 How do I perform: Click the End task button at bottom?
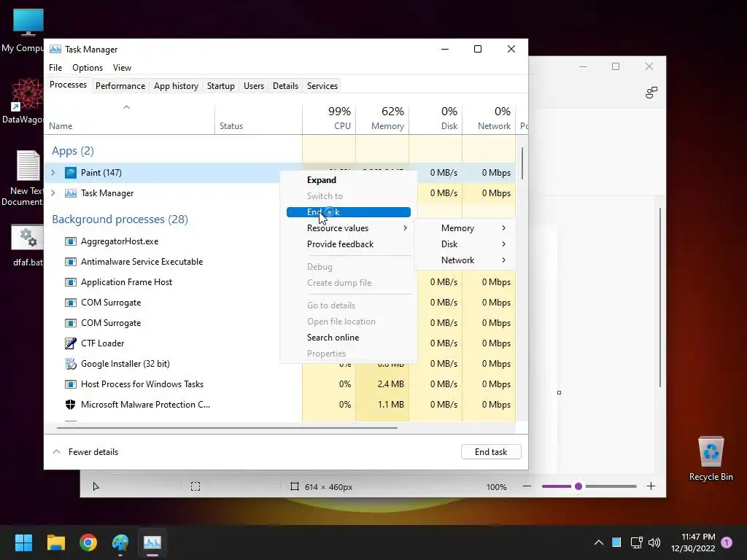(x=491, y=452)
